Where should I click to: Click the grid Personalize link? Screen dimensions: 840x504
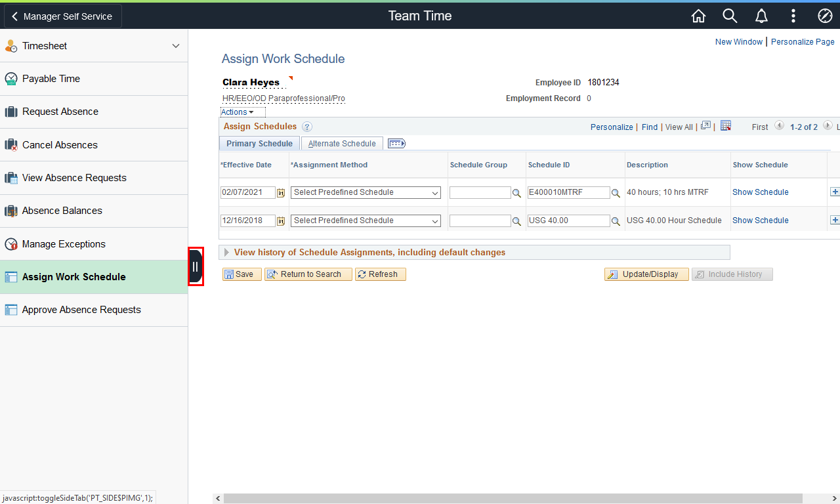[x=612, y=127]
